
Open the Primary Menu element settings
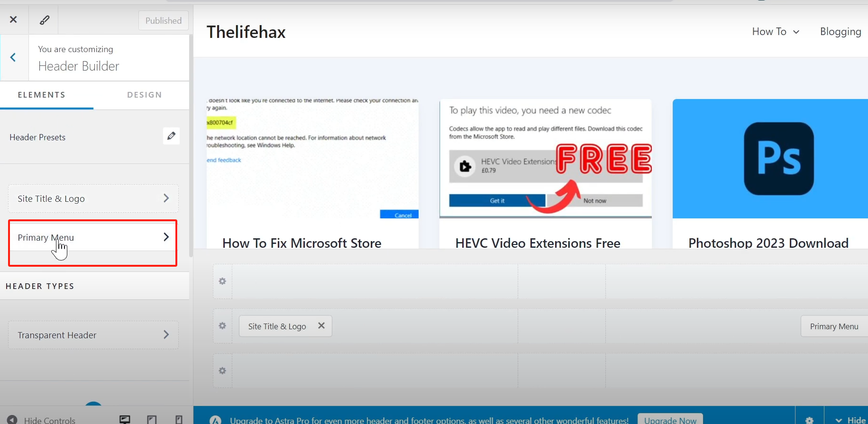(x=93, y=237)
